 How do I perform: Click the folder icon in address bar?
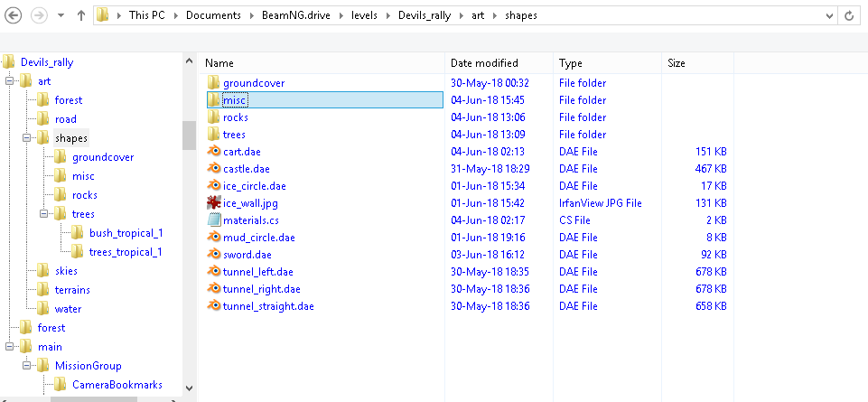point(102,15)
